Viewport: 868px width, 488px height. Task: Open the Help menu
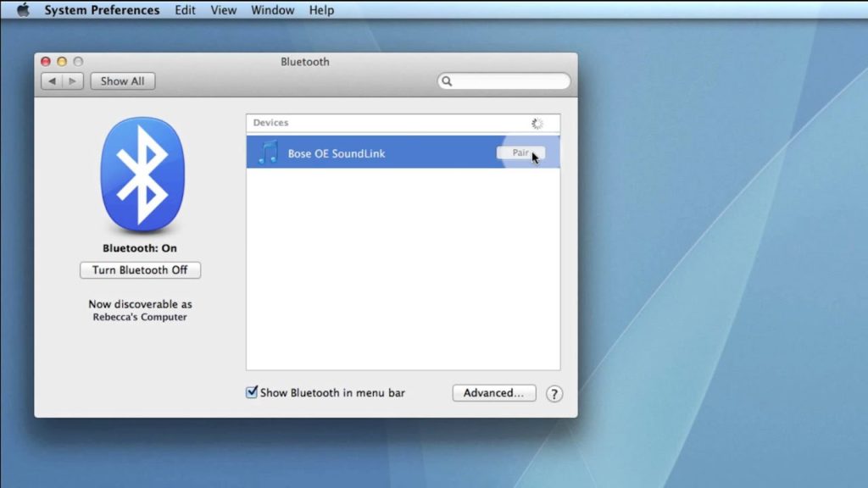[x=321, y=10]
